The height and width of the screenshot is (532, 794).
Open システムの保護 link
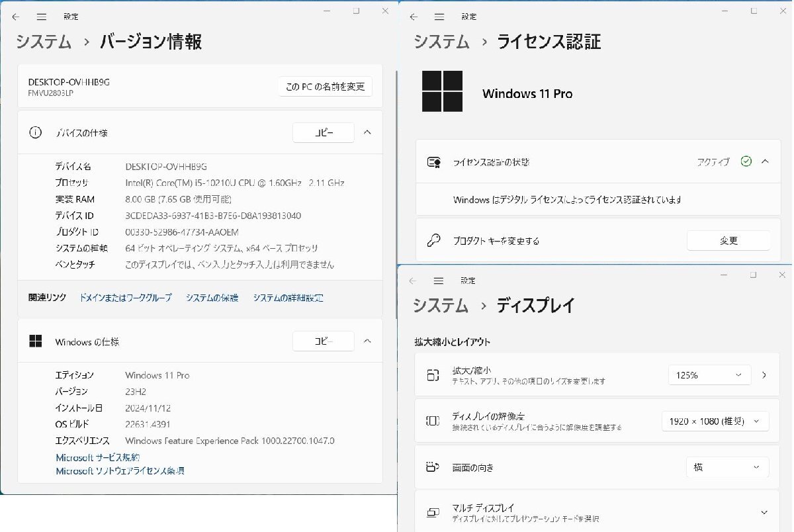coord(212,298)
